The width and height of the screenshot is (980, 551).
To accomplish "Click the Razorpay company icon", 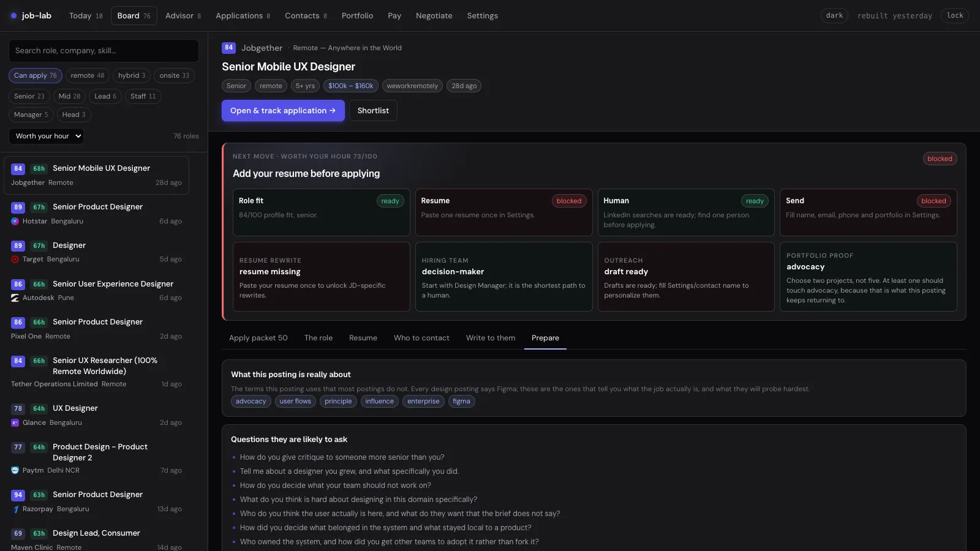I will (15, 509).
